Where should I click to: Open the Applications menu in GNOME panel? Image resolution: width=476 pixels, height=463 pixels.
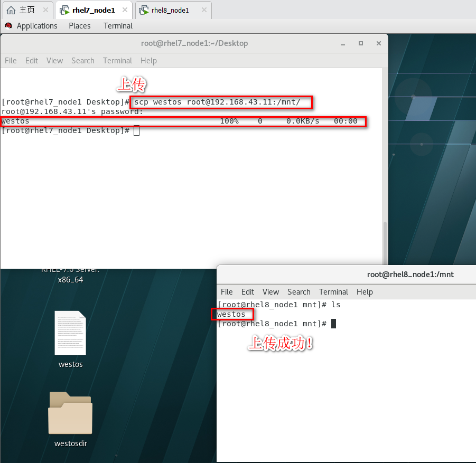pyautogui.click(x=37, y=26)
